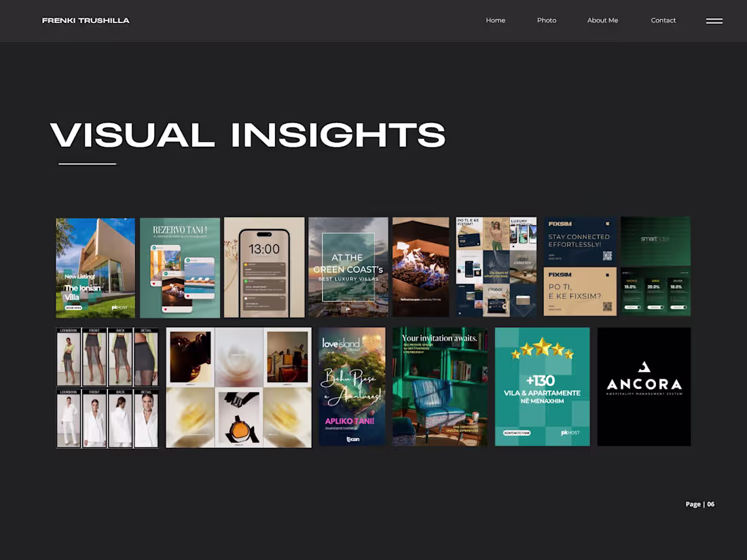747x560 pixels.
Task: Click the smarthost logo on the dark green thumbnail
Action: coord(655,239)
